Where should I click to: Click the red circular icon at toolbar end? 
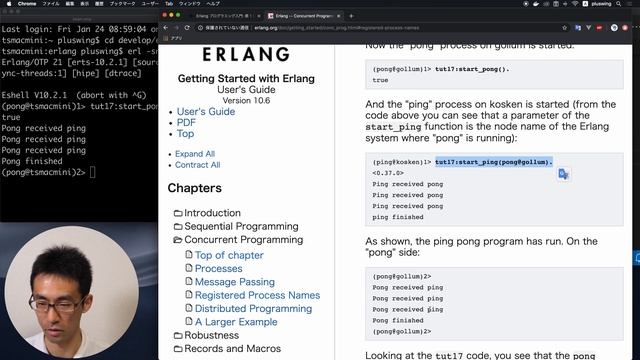pos(625,28)
